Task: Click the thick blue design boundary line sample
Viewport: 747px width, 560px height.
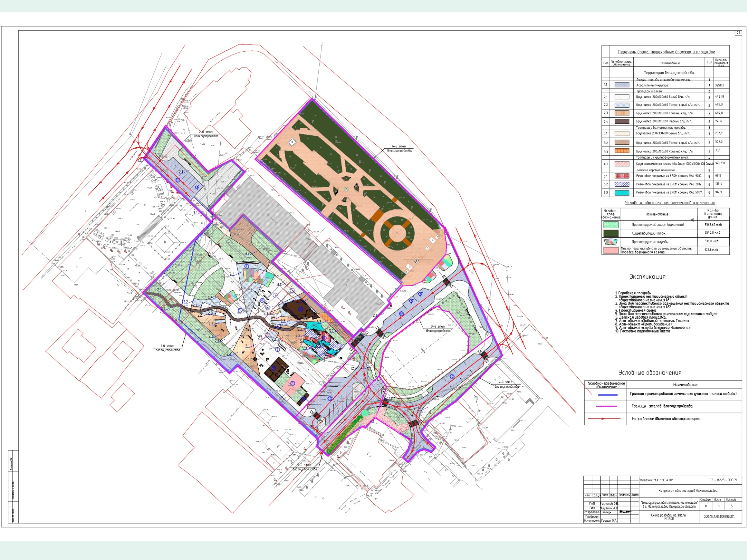Action: point(608,395)
